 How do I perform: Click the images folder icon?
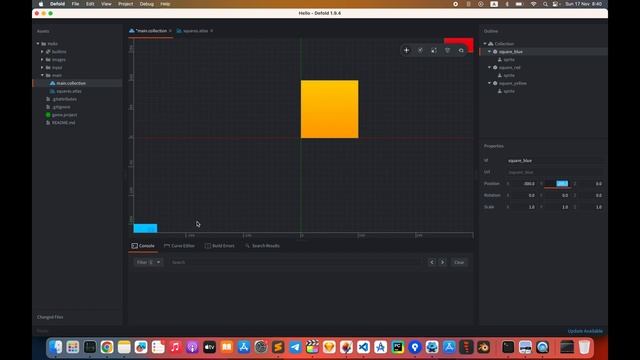(48, 60)
